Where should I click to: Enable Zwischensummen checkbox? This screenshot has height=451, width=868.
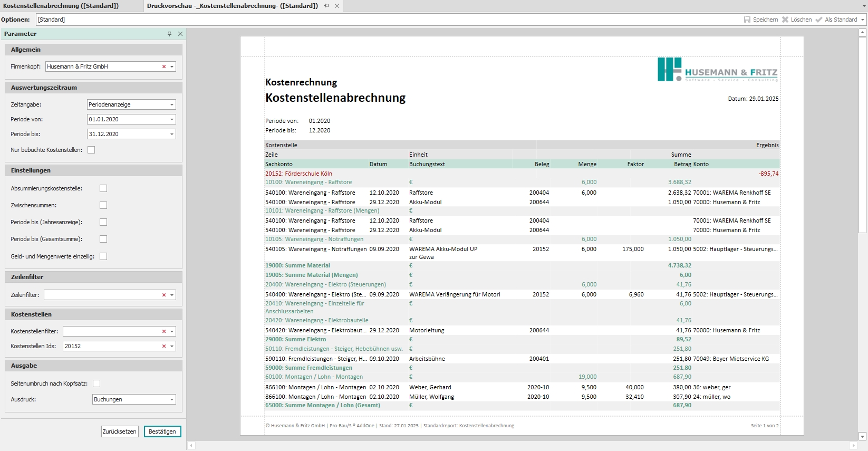click(103, 205)
